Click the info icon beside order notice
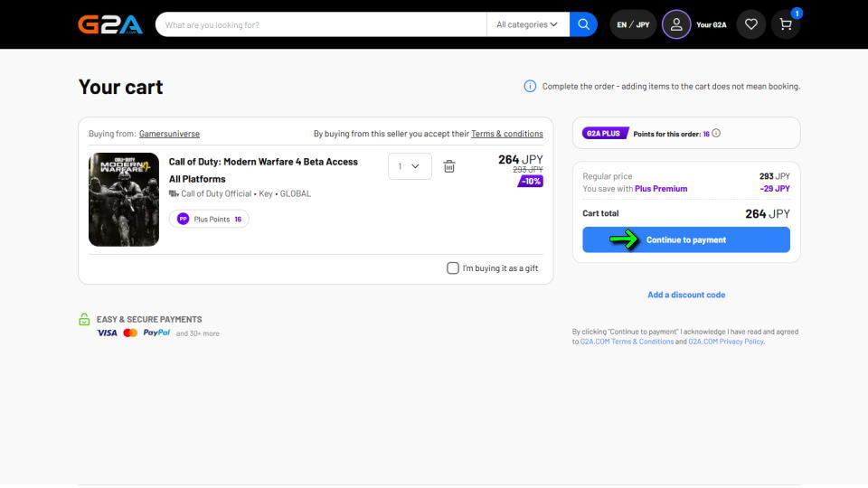Viewport: 868px width, 488px height. click(x=530, y=87)
